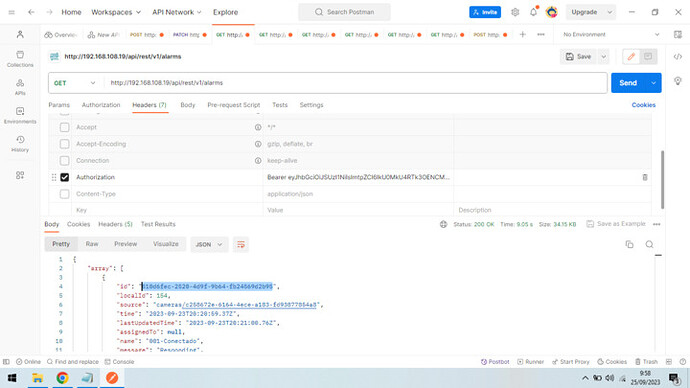Switch to the Visualize view
This screenshot has height=388, width=690.
click(165, 244)
